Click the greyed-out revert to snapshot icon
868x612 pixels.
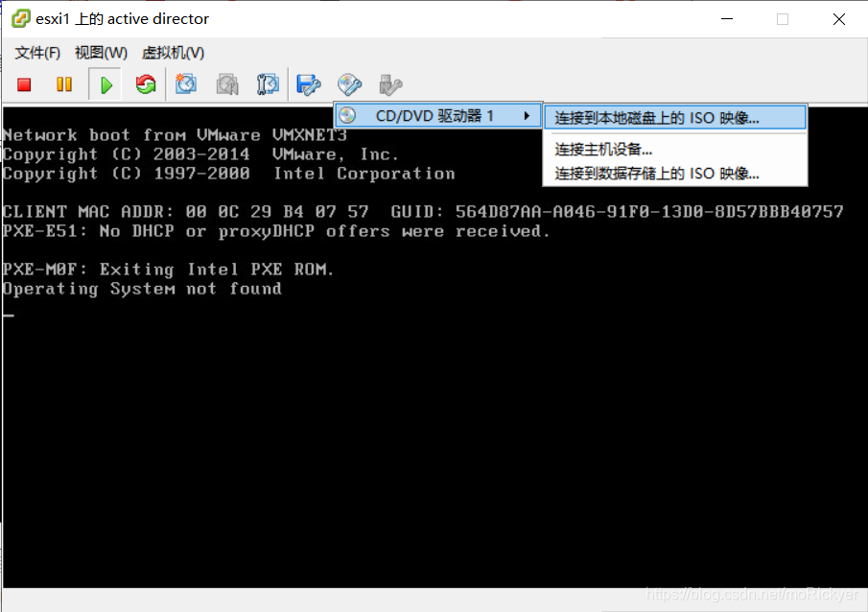pos(227,84)
